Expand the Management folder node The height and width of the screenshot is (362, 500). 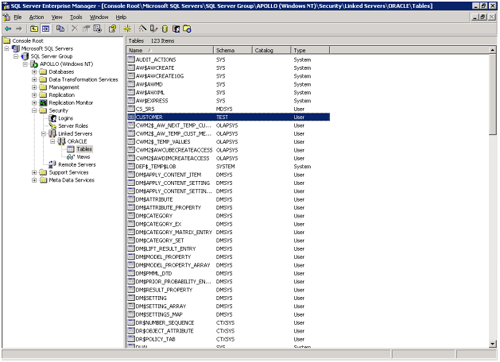[x=34, y=87]
